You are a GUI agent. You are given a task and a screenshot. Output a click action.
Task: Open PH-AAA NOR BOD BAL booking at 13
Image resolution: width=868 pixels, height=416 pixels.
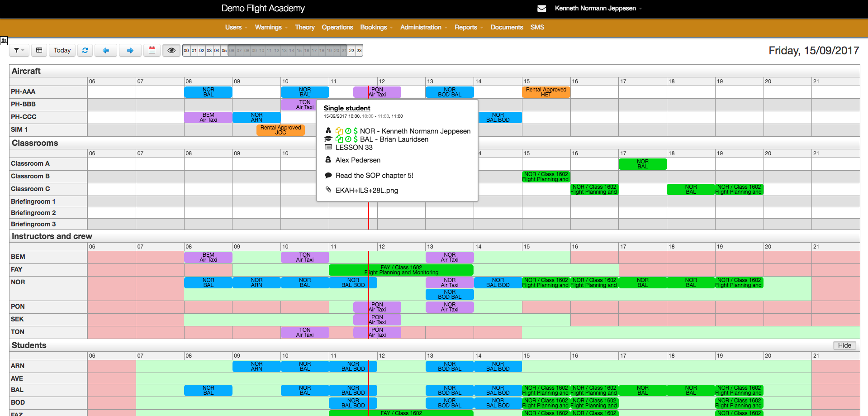450,92
